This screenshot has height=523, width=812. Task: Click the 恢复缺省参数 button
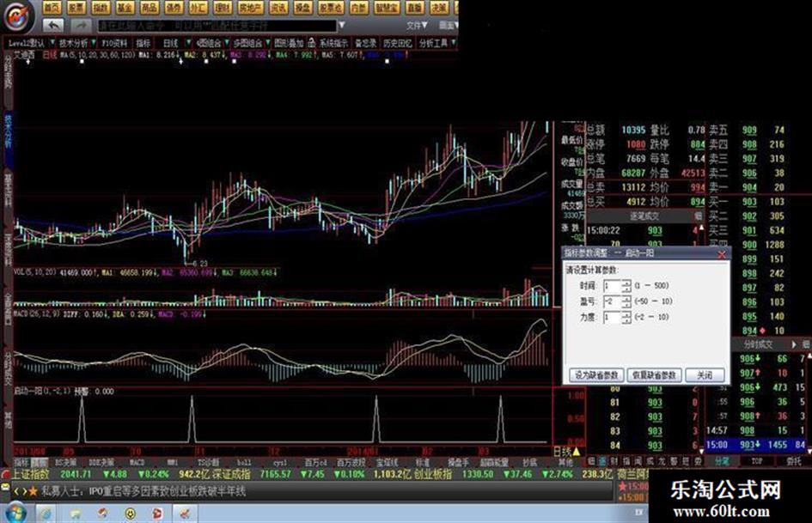pos(653,375)
